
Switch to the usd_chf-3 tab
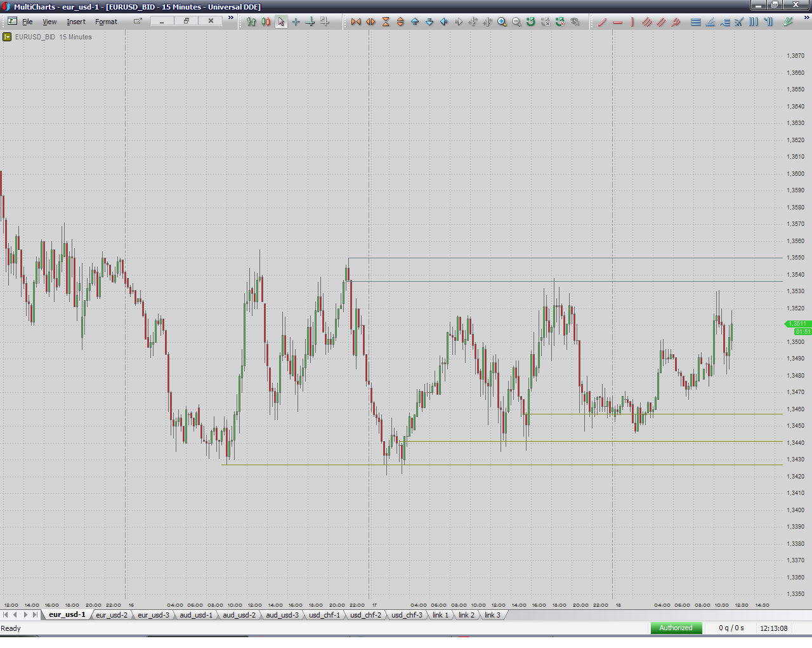[407, 615]
